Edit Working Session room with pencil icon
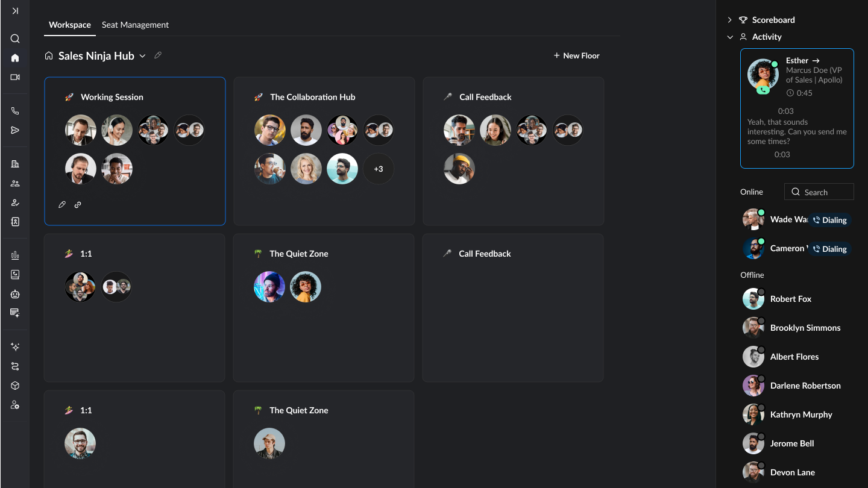The height and width of the screenshot is (488, 868). [61, 205]
